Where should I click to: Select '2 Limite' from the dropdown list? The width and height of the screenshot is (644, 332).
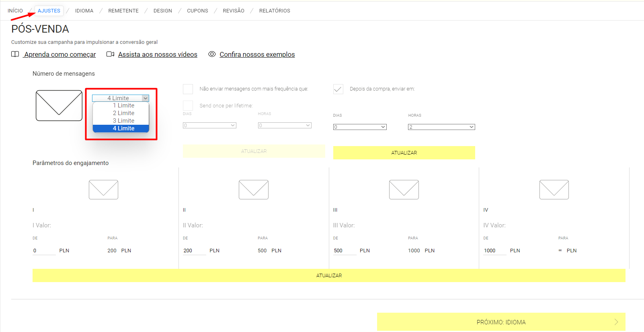tap(121, 113)
